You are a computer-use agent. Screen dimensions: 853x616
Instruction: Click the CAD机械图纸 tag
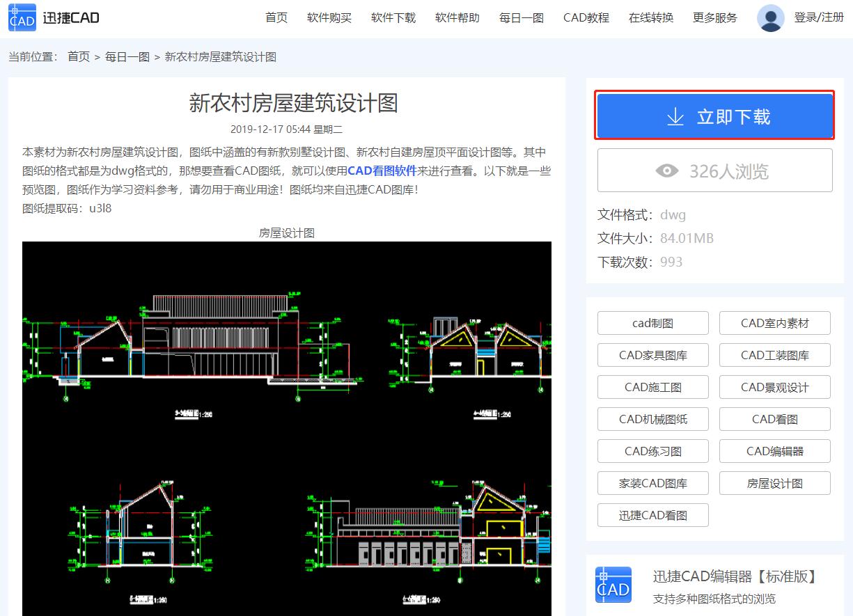652,419
